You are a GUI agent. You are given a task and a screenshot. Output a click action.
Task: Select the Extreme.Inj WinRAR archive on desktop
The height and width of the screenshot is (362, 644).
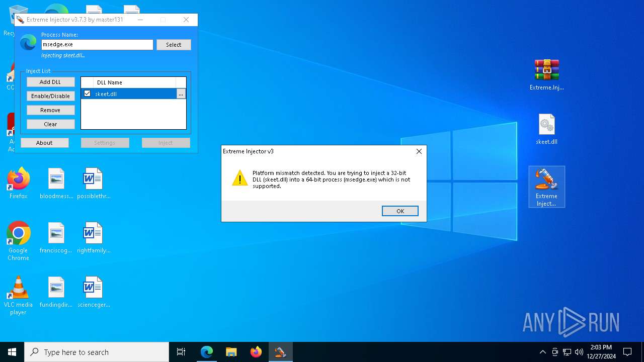547,74
